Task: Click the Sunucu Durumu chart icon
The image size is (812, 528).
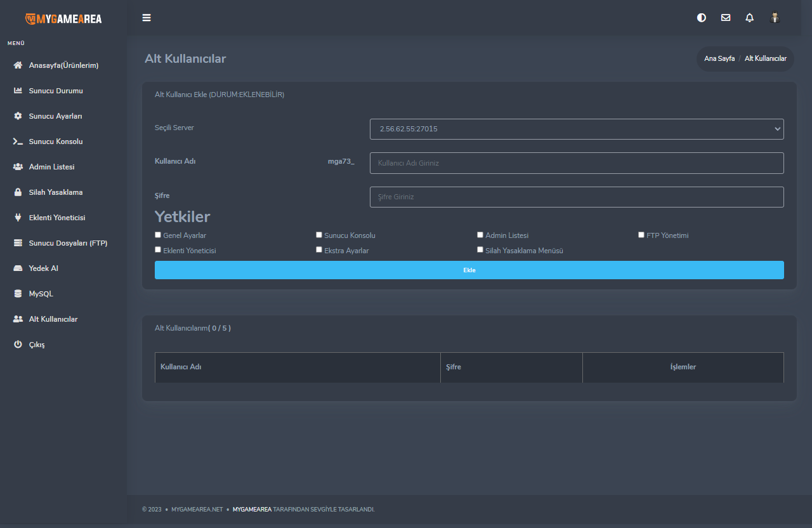Action: pyautogui.click(x=18, y=91)
